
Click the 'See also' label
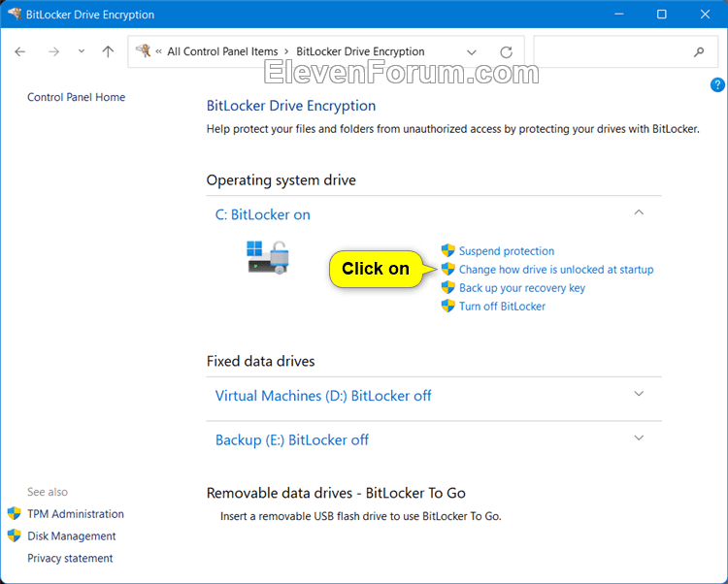pyautogui.click(x=48, y=492)
